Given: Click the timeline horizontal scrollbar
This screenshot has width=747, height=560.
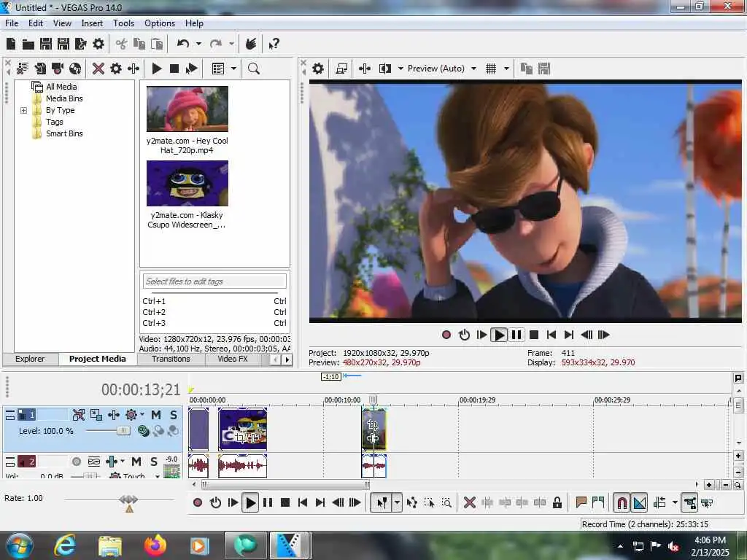Looking at the screenshot, I should (286, 484).
